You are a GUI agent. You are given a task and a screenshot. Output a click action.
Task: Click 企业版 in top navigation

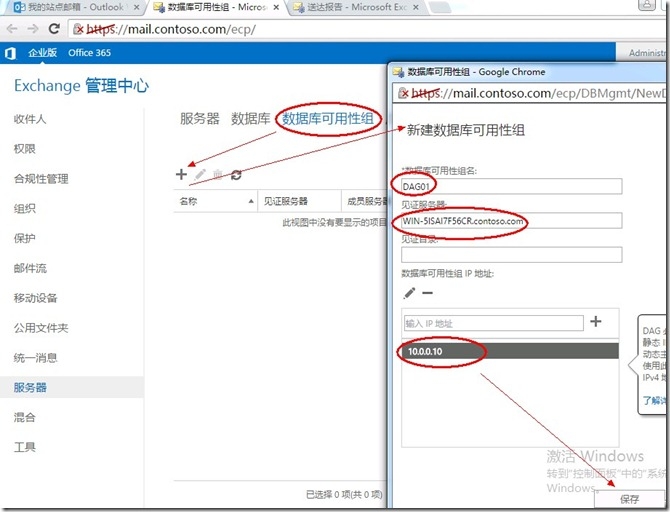click(x=43, y=53)
